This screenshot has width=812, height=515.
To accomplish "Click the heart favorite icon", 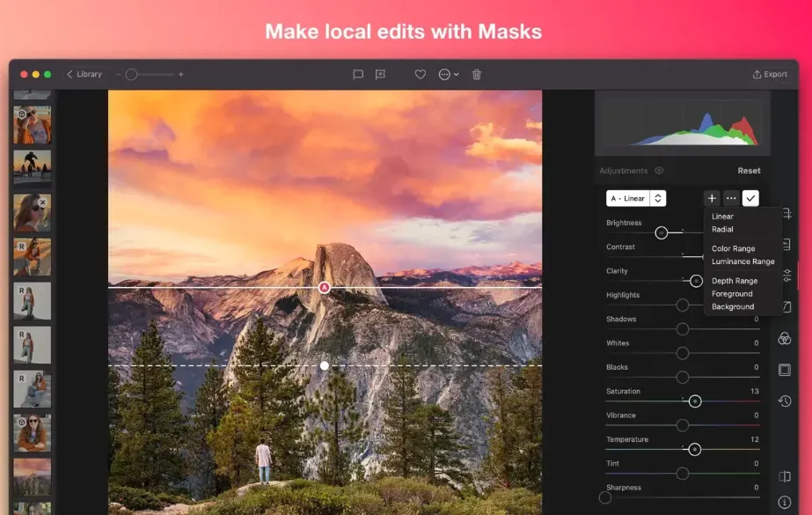I will 420,75.
